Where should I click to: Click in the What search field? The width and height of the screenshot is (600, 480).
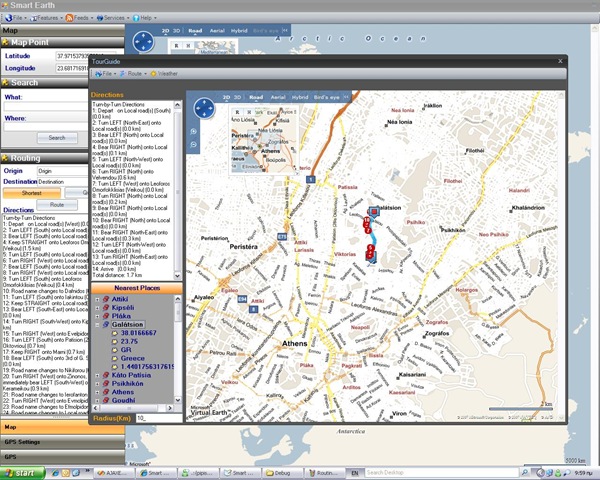coord(46,107)
